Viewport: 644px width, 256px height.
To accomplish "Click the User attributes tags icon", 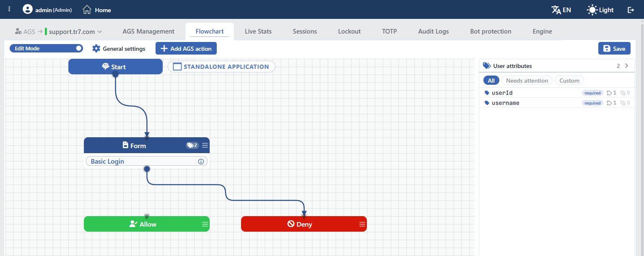I will [x=487, y=66].
